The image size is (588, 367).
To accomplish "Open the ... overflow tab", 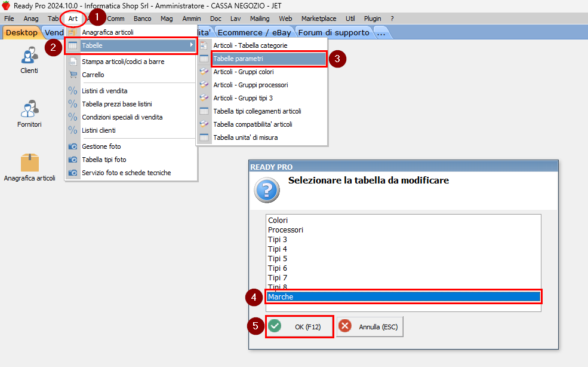I will point(381,33).
